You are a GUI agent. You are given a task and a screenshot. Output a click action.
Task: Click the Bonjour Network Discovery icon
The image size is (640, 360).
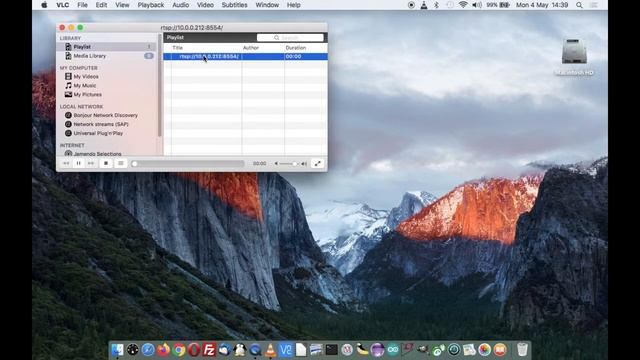click(68, 115)
